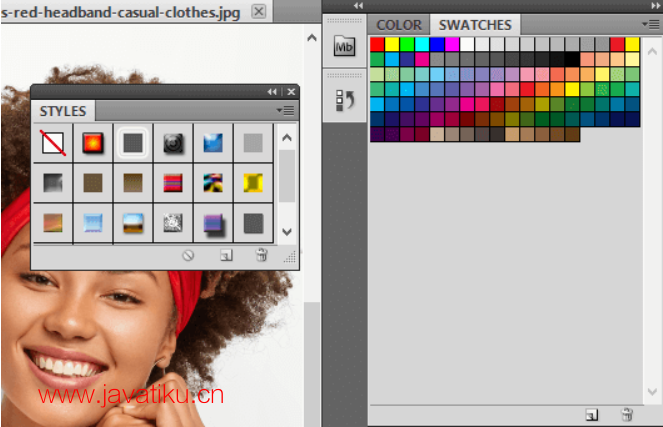Screen dimensions: 663x427
Task: Collapse the right panel dock to icons
Action: 652,6
